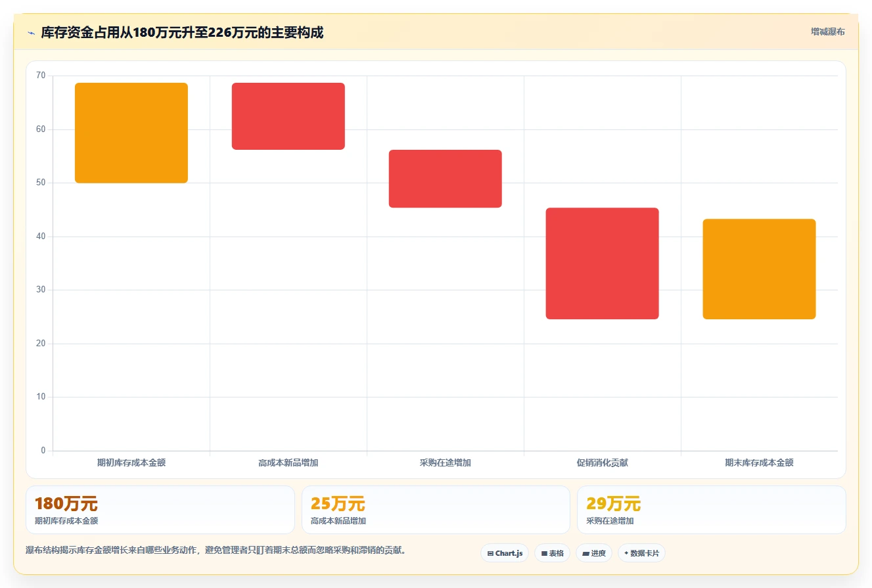Open the 25万元 data card
Image resolution: width=872 pixels, height=588 pixels.
click(x=436, y=510)
